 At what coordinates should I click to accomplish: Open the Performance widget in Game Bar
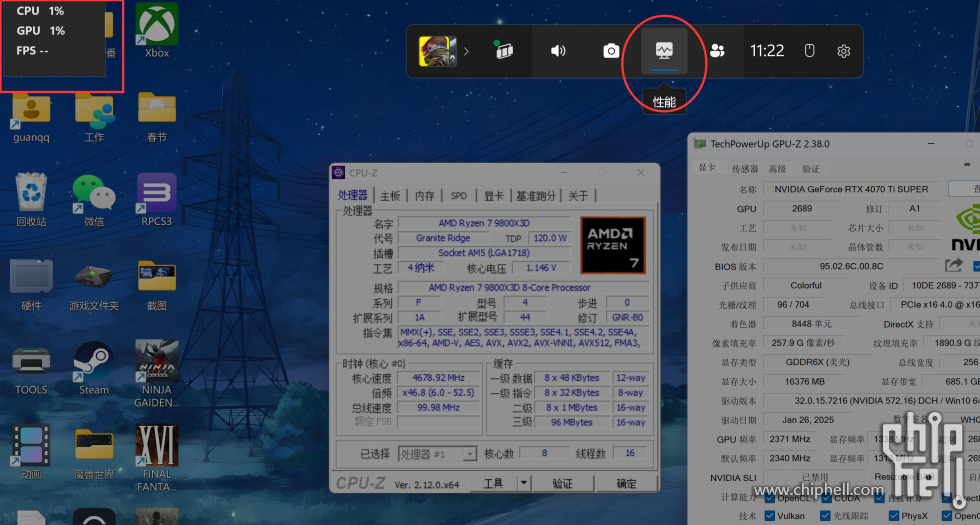pyautogui.click(x=664, y=51)
